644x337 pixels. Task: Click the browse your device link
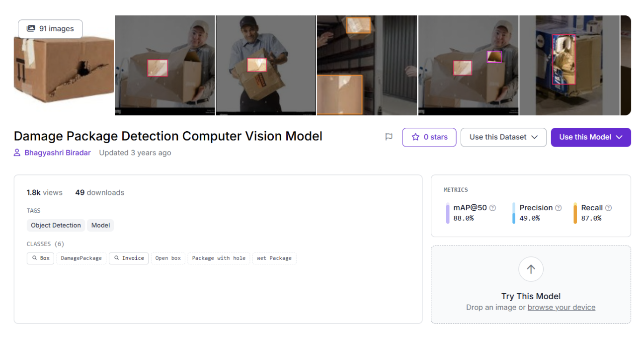coord(561,307)
